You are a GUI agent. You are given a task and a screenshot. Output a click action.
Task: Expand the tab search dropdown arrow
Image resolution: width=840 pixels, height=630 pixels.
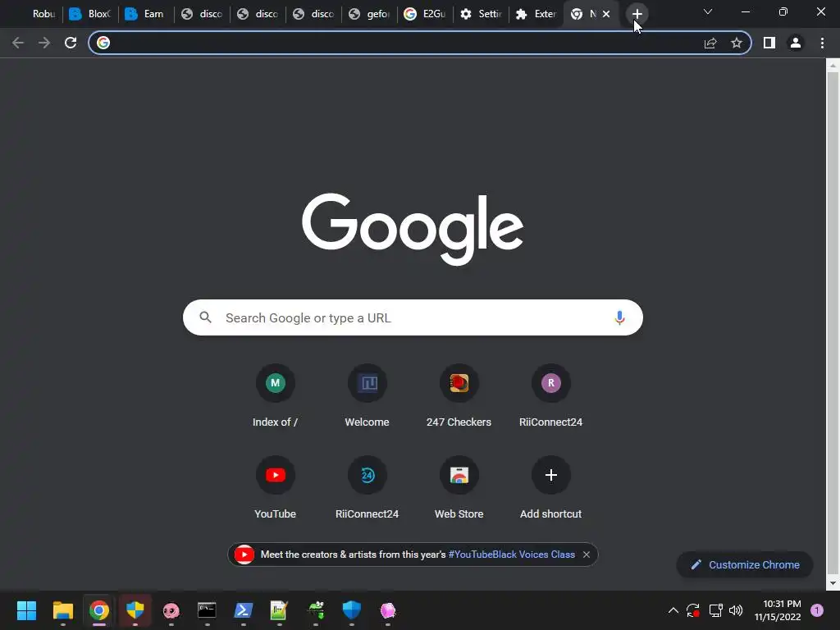(708, 11)
